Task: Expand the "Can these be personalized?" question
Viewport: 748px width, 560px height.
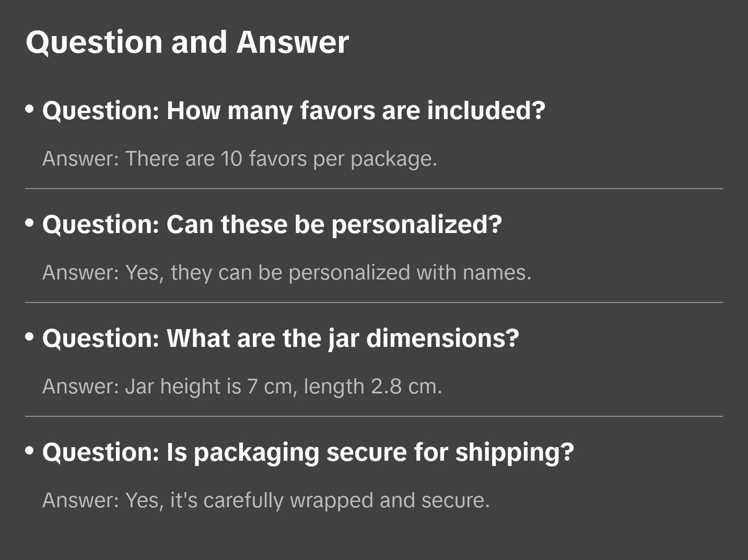Action: point(272,225)
